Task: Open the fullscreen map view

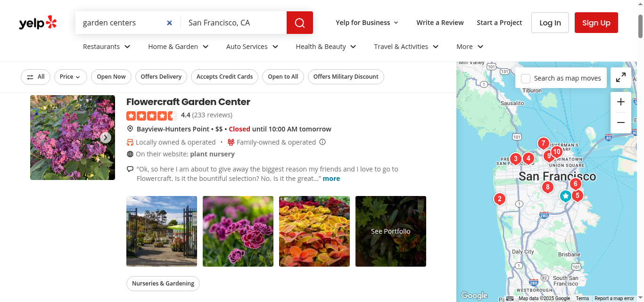Action: point(621,78)
